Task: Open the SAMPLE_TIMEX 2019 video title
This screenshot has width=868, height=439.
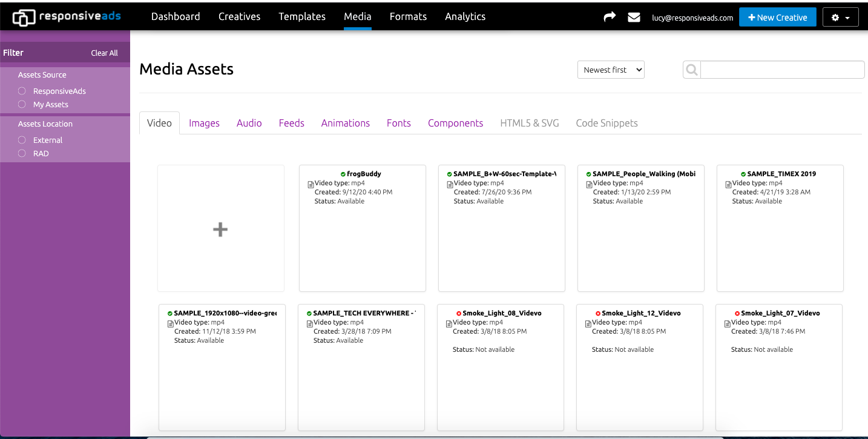Action: [x=781, y=174]
